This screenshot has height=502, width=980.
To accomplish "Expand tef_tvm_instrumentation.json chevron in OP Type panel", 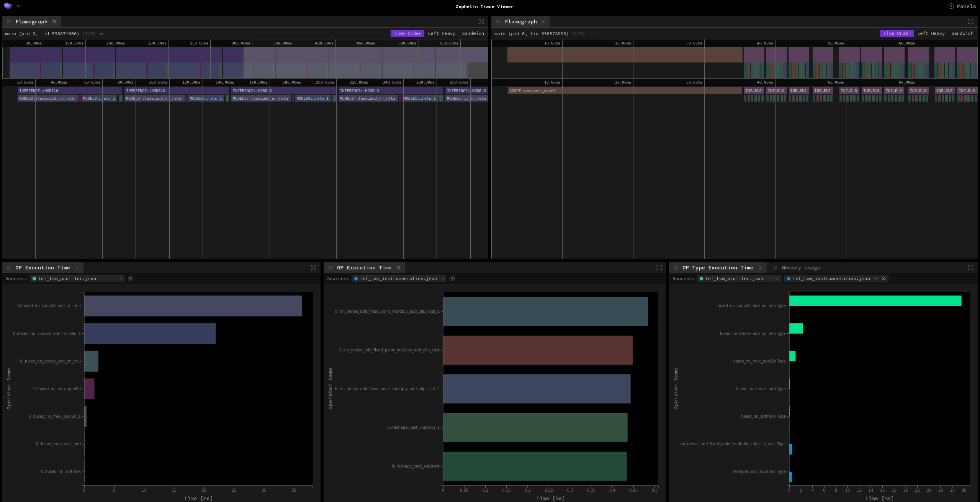I will click(875, 279).
